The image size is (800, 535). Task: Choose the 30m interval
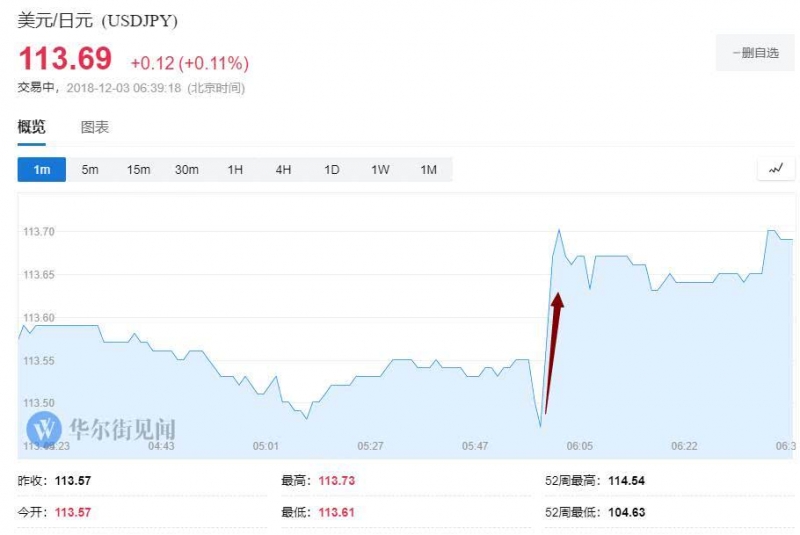(187, 169)
